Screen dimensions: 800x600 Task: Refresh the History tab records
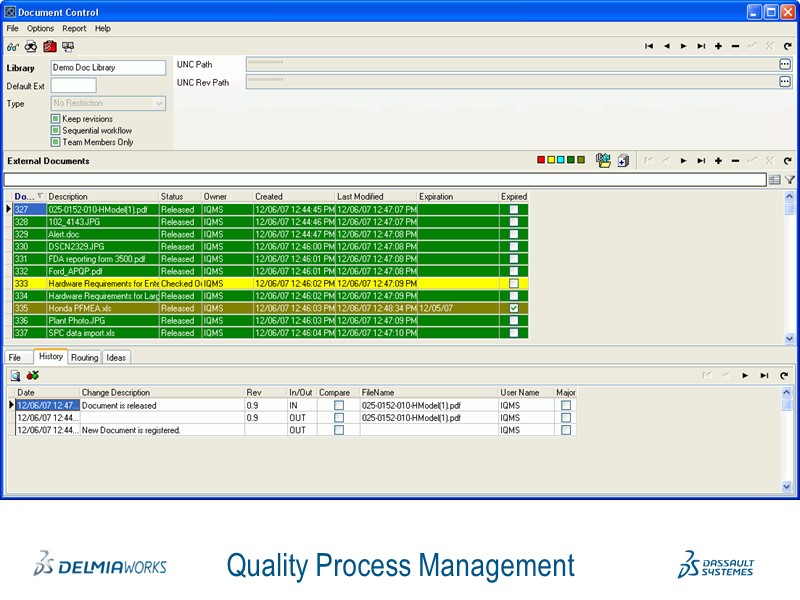tap(784, 375)
